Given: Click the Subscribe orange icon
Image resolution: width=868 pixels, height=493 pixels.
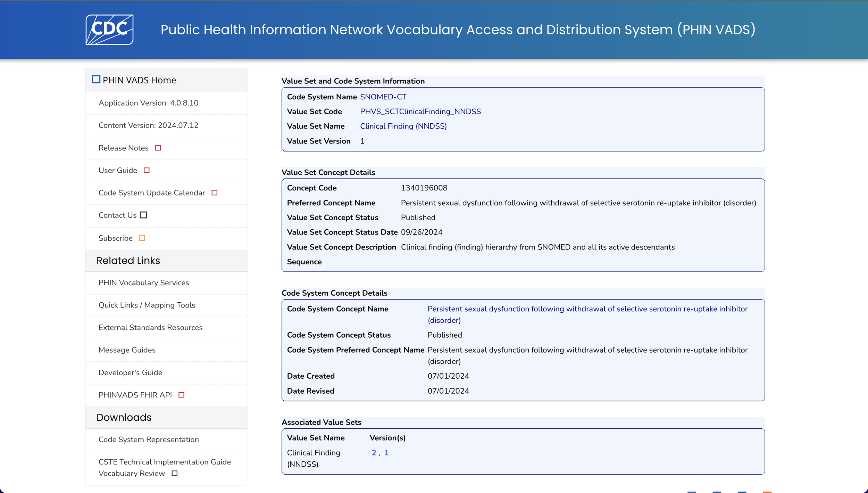Looking at the screenshot, I should (x=142, y=238).
